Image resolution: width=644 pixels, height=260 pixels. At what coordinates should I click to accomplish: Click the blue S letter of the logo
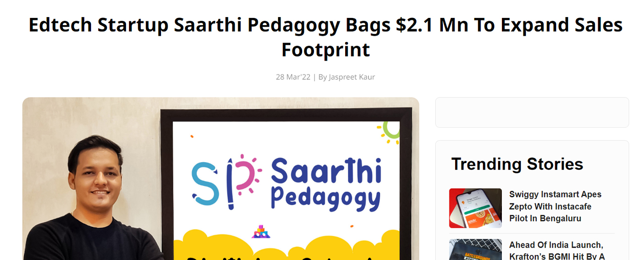(x=206, y=183)
